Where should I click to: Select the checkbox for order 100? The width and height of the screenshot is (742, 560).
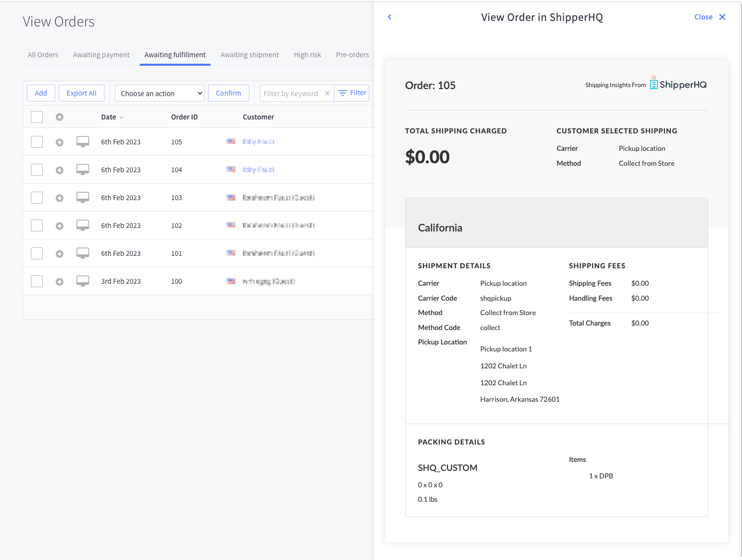(37, 281)
